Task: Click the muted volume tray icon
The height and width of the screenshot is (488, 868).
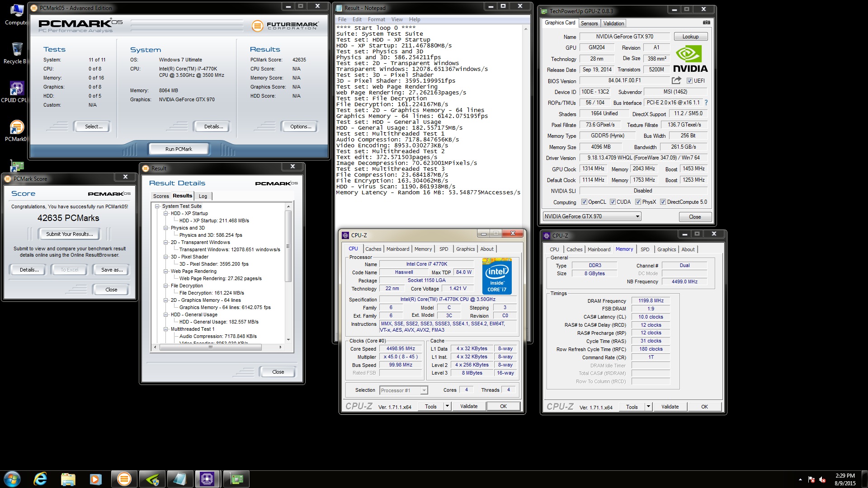Action: pos(822,479)
